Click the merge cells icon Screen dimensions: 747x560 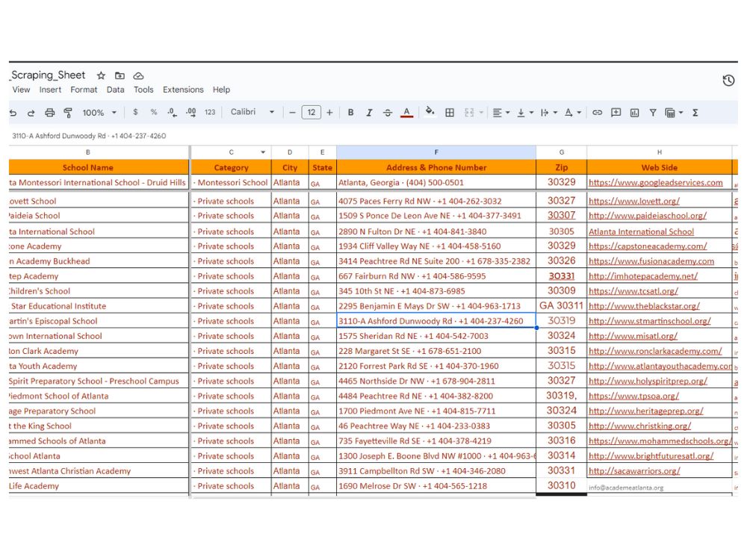pos(469,113)
